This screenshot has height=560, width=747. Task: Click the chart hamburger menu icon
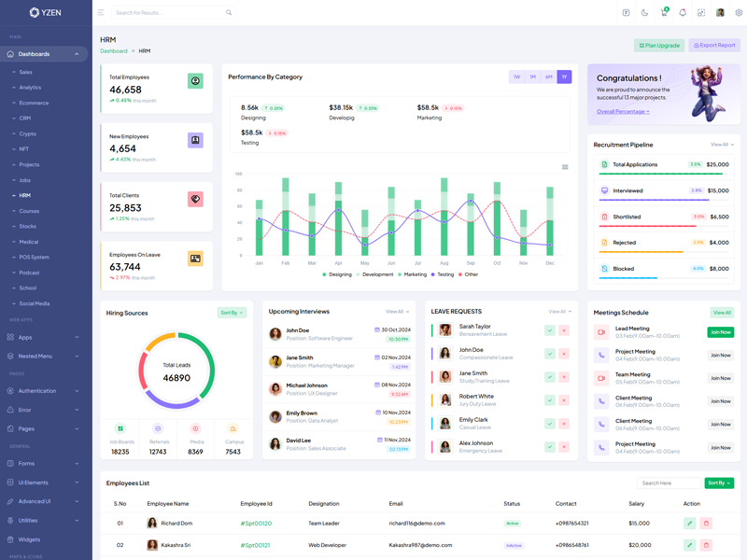pyautogui.click(x=565, y=167)
